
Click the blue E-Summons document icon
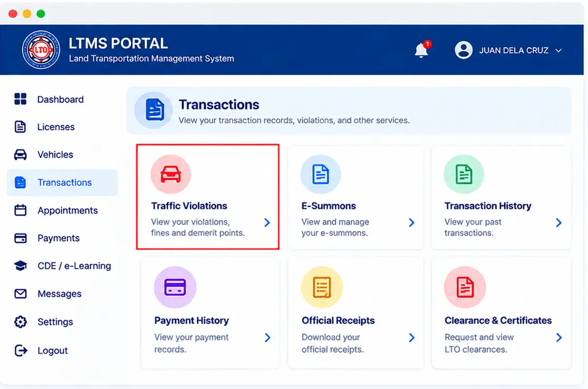[x=321, y=174]
